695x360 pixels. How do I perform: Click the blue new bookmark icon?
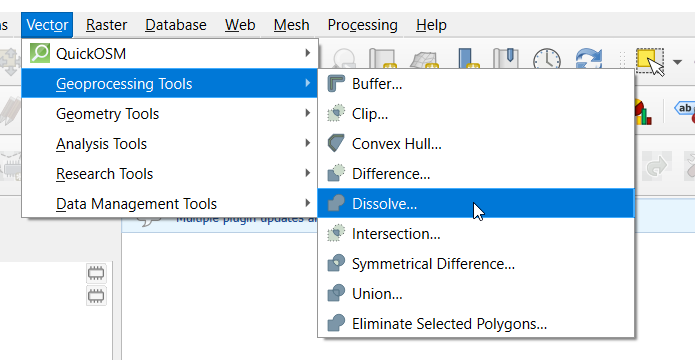coord(468,58)
